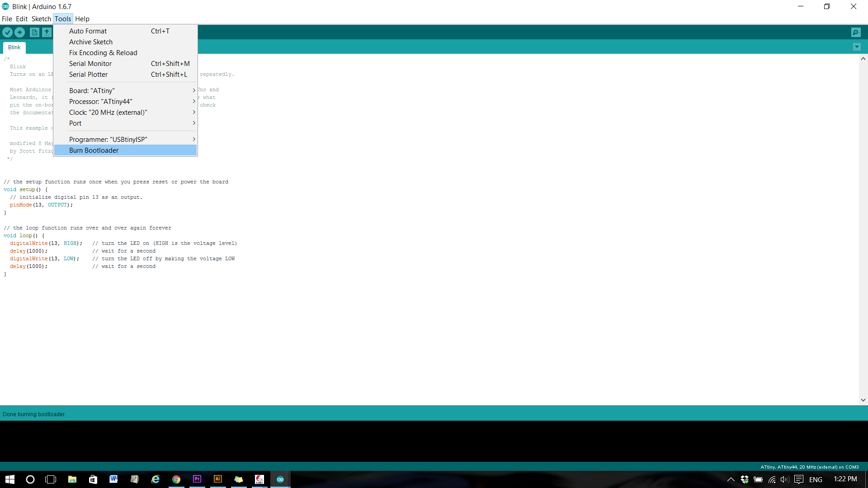Open the Windows Start menu
Image resolution: width=868 pixels, height=488 pixels.
tap(10, 479)
